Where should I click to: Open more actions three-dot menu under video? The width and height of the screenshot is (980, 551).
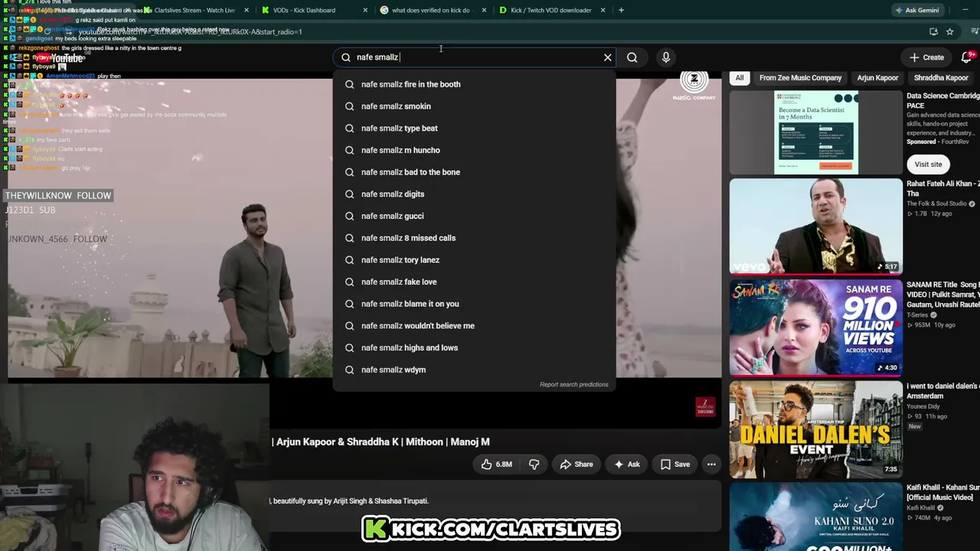coord(711,465)
